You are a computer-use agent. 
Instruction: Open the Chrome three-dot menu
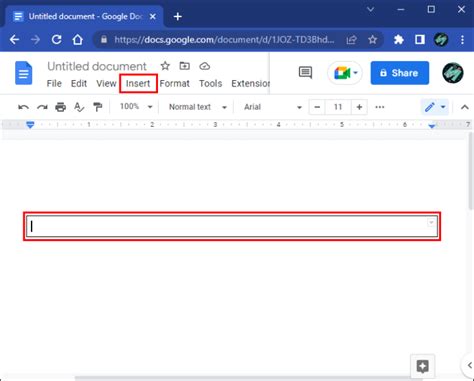coord(462,40)
